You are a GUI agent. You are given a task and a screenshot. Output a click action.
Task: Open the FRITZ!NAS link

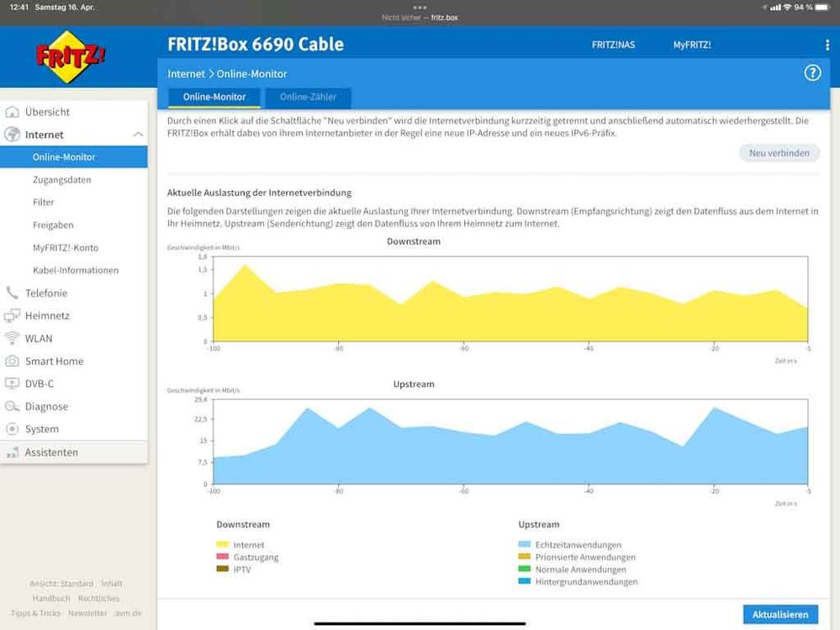coord(613,45)
